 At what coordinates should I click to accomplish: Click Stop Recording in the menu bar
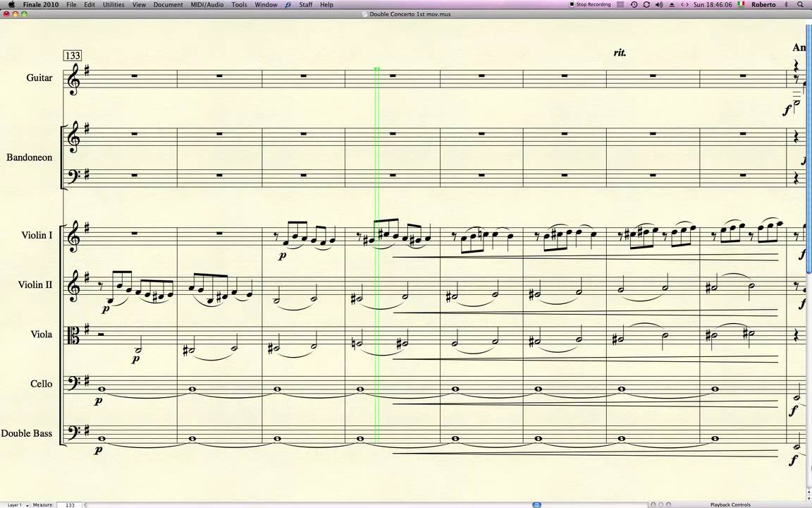591,5
